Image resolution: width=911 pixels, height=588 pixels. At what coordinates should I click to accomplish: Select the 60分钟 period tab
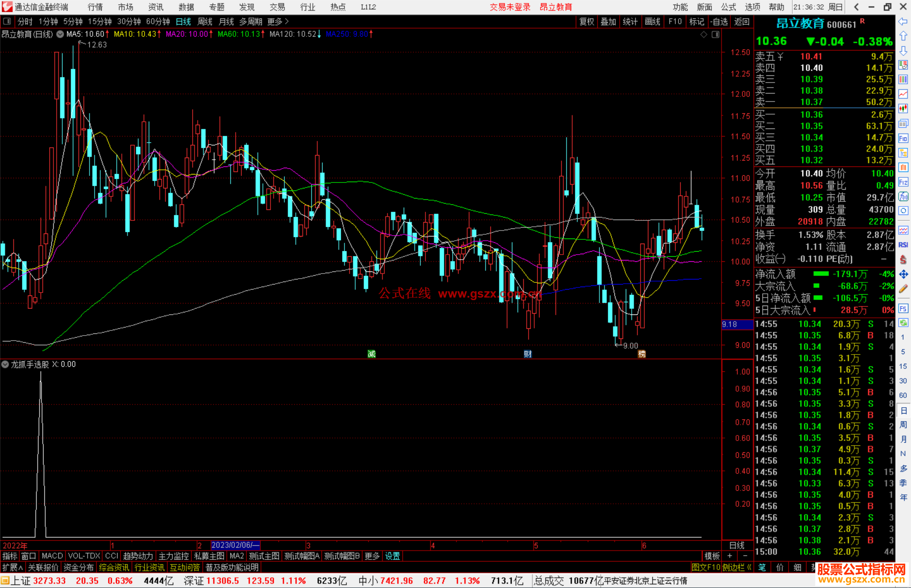(158, 21)
